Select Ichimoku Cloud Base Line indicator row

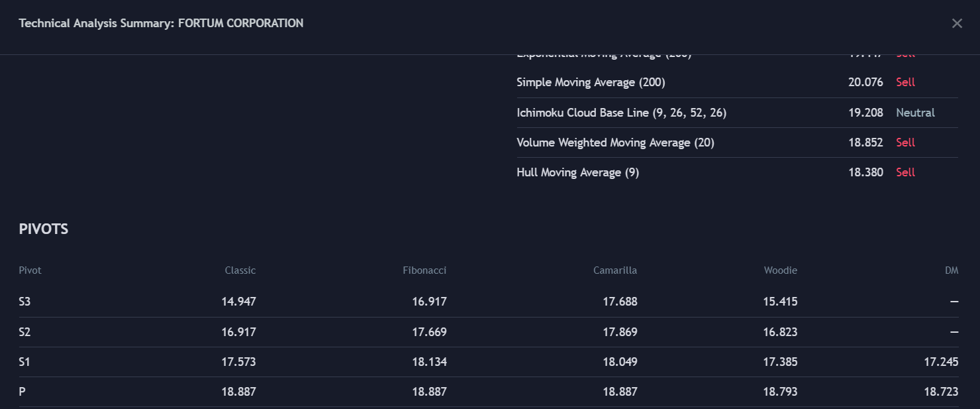pyautogui.click(x=621, y=113)
